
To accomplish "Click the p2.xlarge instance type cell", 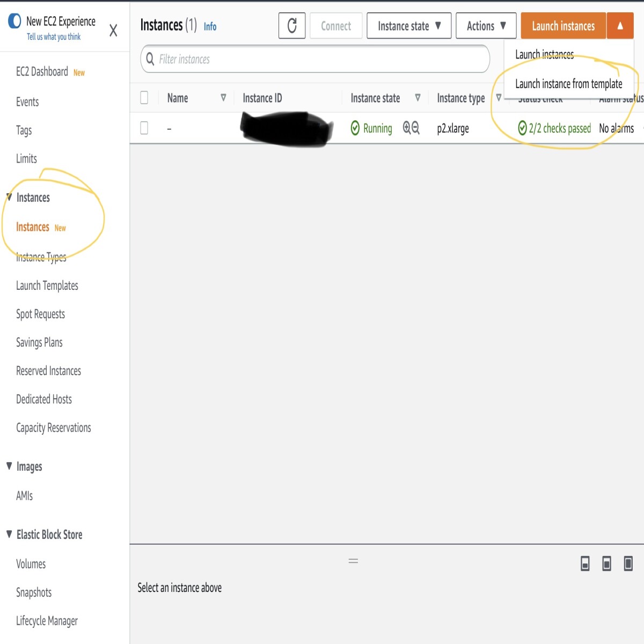I will (x=453, y=128).
